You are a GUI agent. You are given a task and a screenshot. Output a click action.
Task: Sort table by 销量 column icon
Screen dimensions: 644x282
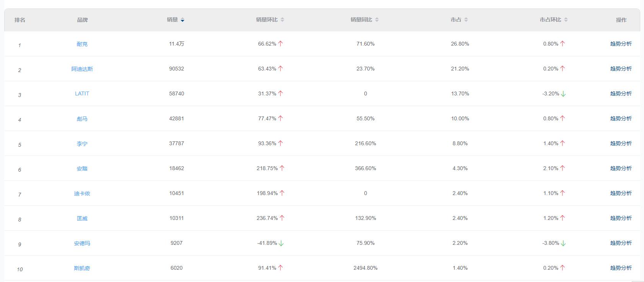183,20
